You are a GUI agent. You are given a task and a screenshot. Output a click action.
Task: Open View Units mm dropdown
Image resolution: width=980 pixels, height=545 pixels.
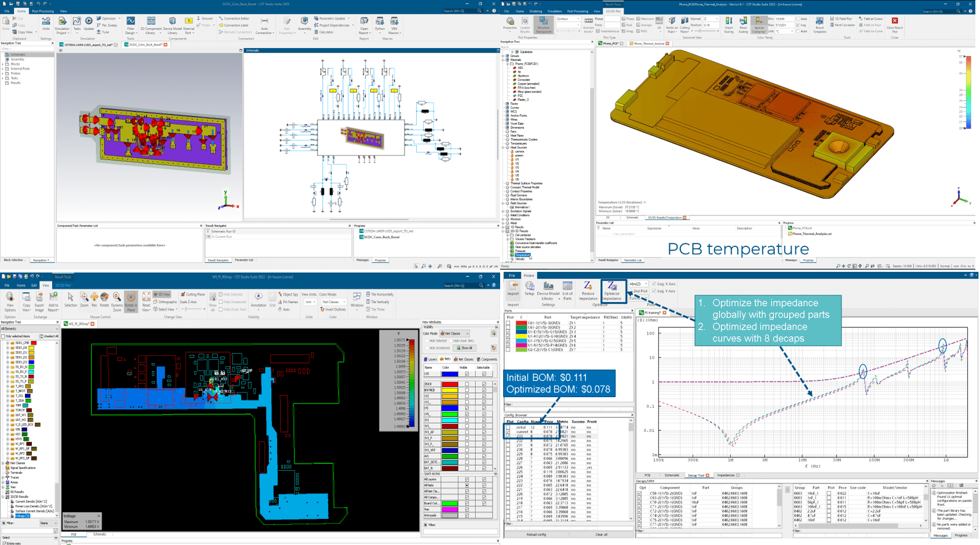(311, 302)
